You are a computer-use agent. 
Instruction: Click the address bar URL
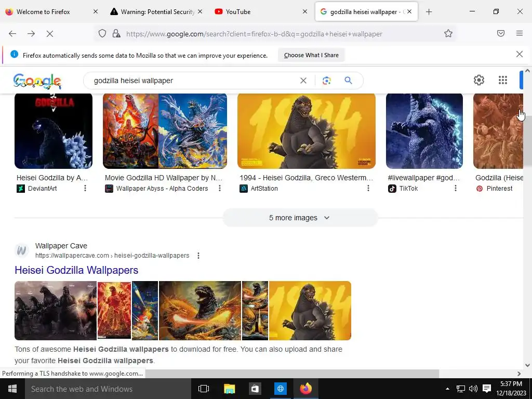[x=254, y=34]
